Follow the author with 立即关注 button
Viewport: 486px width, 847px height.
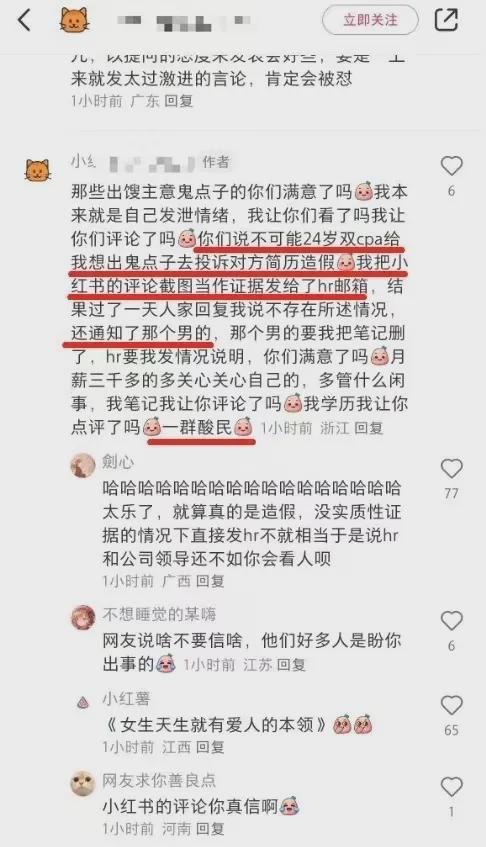370,21
